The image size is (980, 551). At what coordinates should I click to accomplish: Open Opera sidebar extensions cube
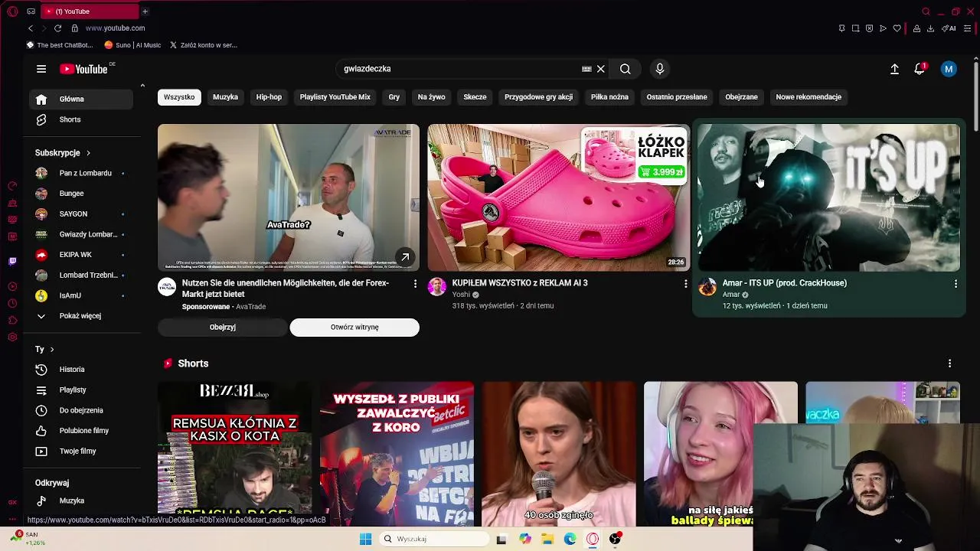click(x=12, y=321)
